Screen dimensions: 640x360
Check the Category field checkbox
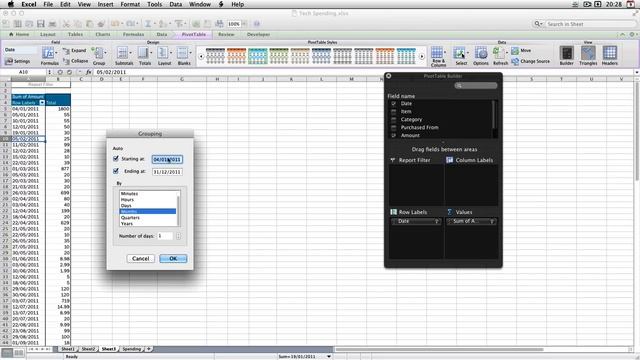coord(393,120)
